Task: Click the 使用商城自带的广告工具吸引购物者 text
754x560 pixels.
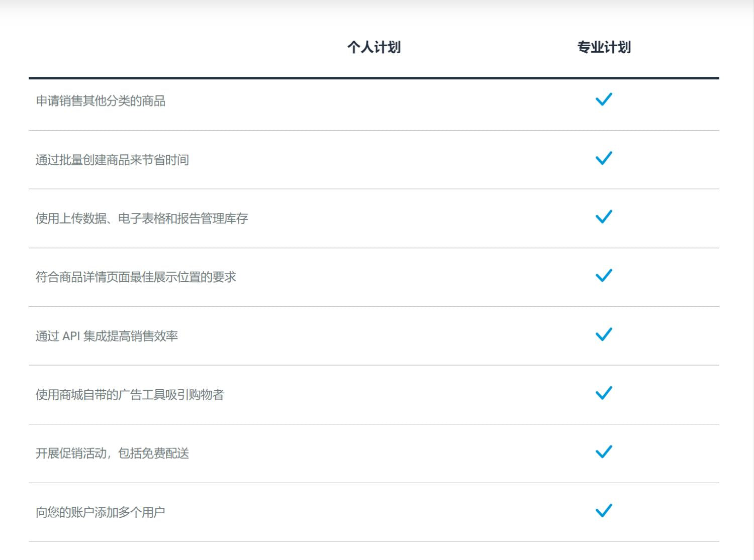Action: [x=130, y=395]
